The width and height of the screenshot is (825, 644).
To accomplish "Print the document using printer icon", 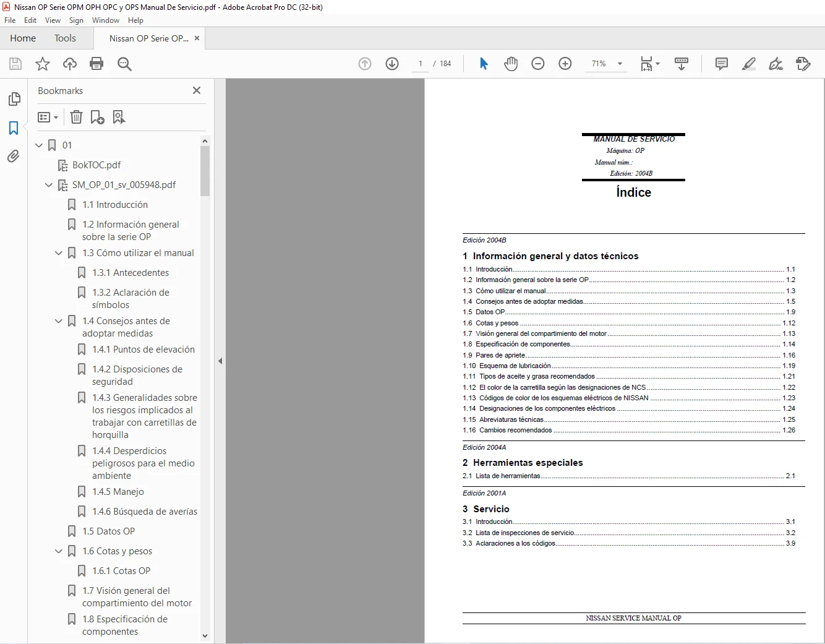I will pyautogui.click(x=96, y=64).
